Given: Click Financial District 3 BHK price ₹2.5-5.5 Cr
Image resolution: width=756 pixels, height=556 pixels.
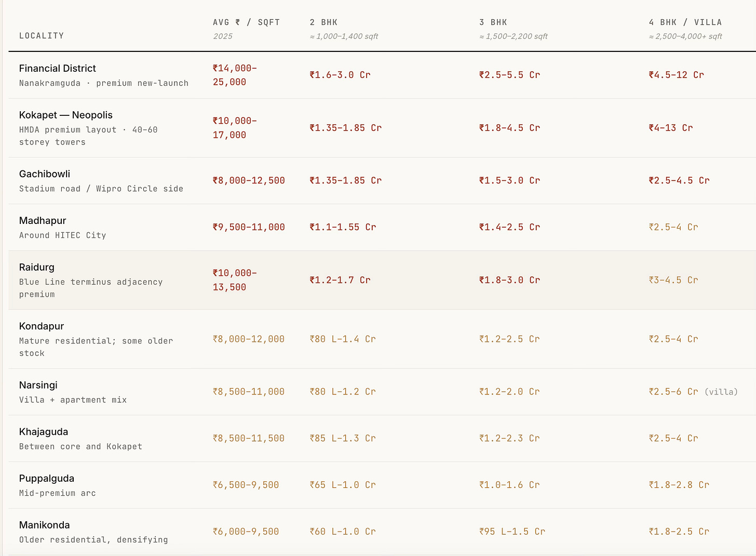Looking at the screenshot, I should click(x=510, y=75).
